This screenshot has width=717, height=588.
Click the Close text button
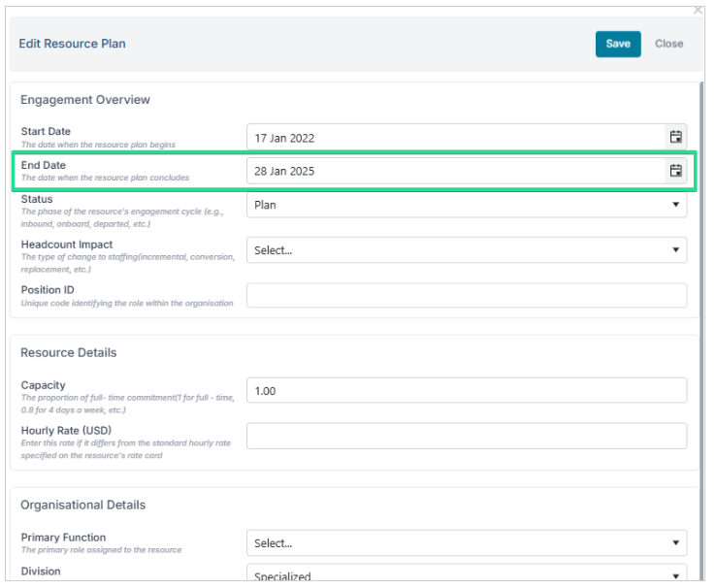click(668, 44)
